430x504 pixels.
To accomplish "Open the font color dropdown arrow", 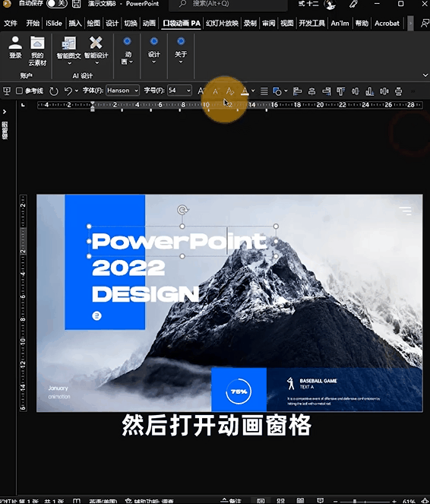I will (253, 91).
